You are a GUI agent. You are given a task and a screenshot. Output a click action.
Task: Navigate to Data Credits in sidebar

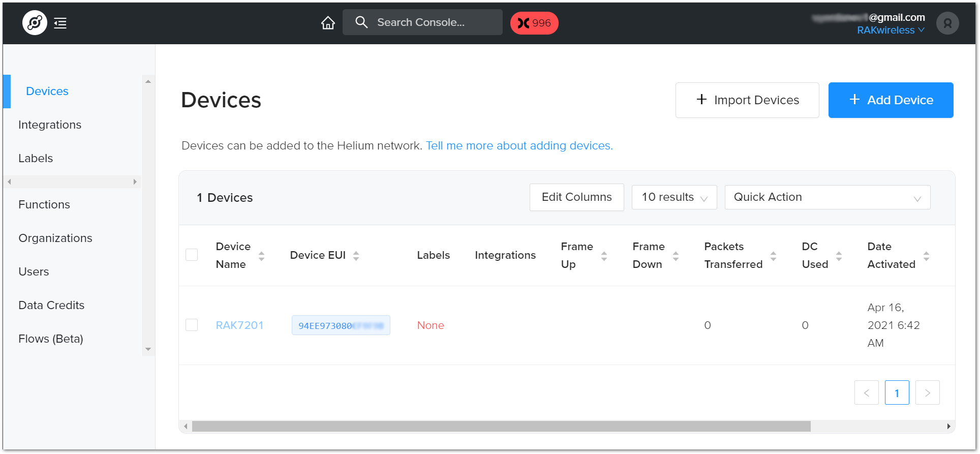click(x=51, y=305)
